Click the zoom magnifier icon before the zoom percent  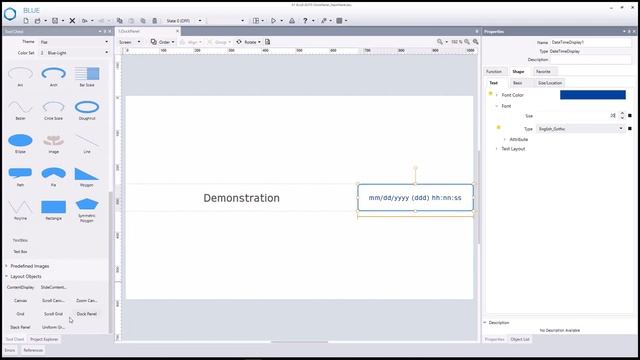point(440,42)
